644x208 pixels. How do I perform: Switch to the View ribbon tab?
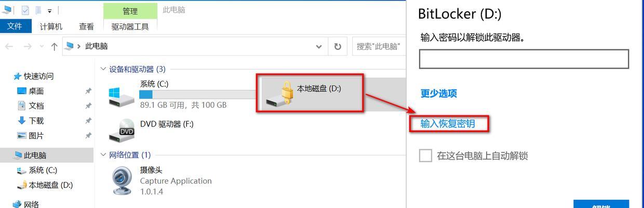(x=87, y=26)
